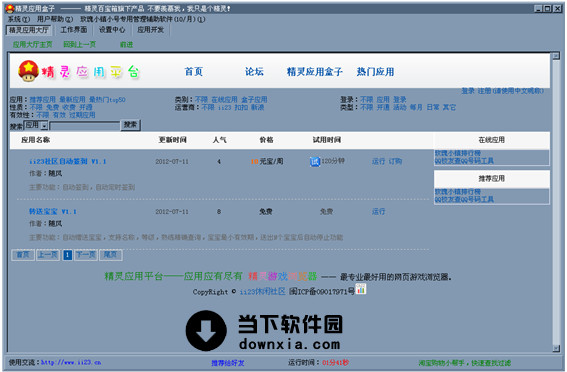The width and height of the screenshot is (567, 372).
Task: Filter by 最新应用
Action: pos(72,99)
